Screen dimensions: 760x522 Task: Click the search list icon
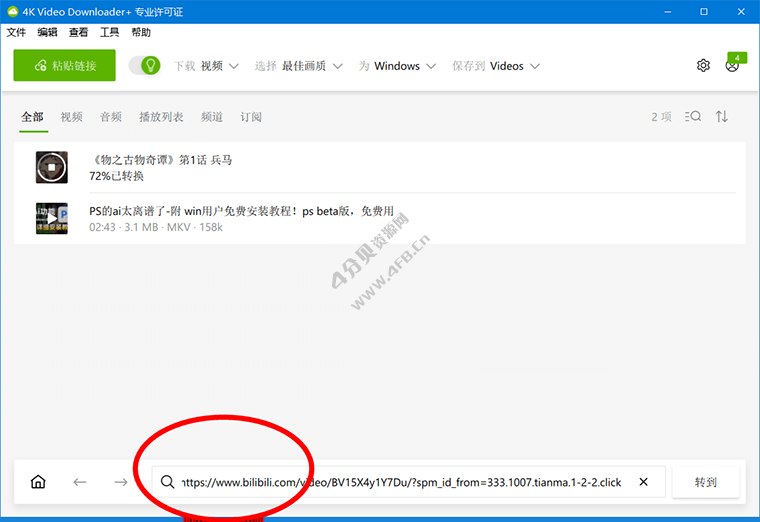693,116
